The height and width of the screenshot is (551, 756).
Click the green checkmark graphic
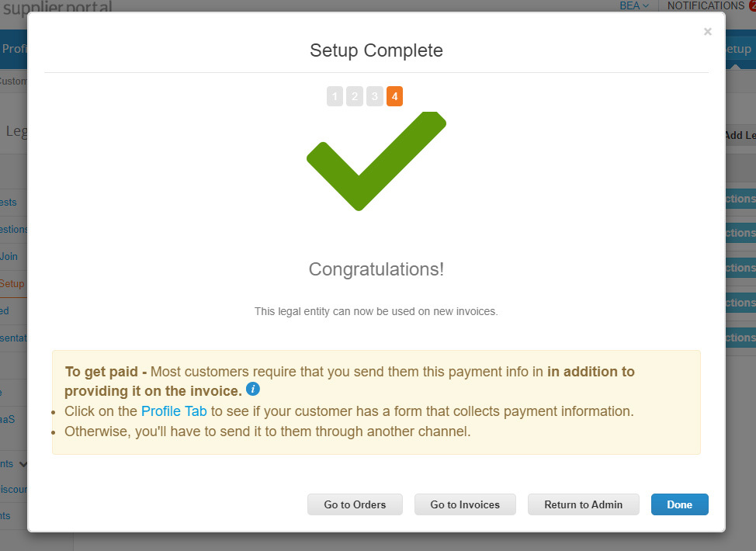point(376,161)
